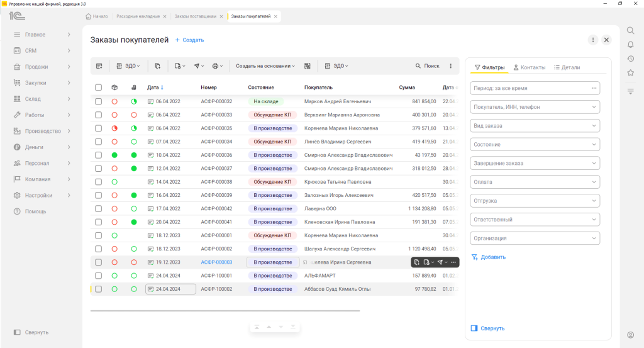This screenshot has width=644, height=348.
Task: Click the 1C logo in the top left
Action: [x=17, y=16]
